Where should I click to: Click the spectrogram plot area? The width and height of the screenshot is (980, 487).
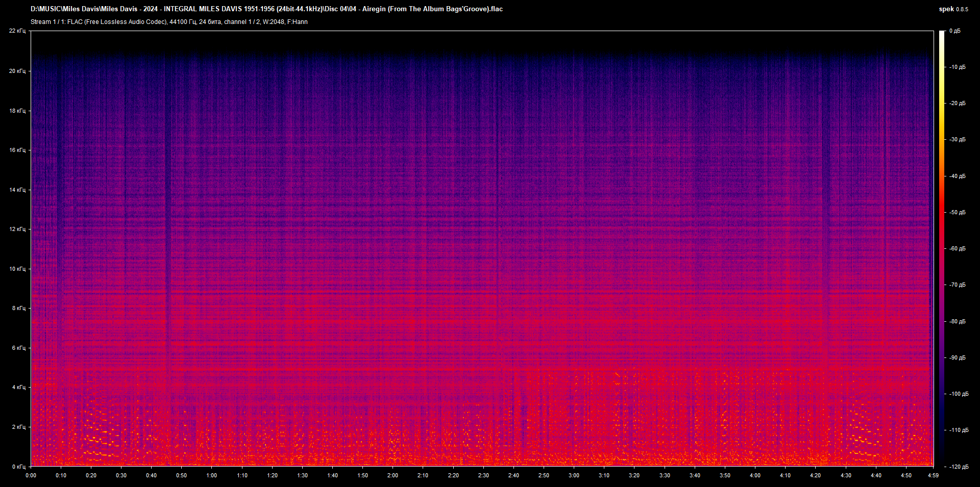click(482, 248)
